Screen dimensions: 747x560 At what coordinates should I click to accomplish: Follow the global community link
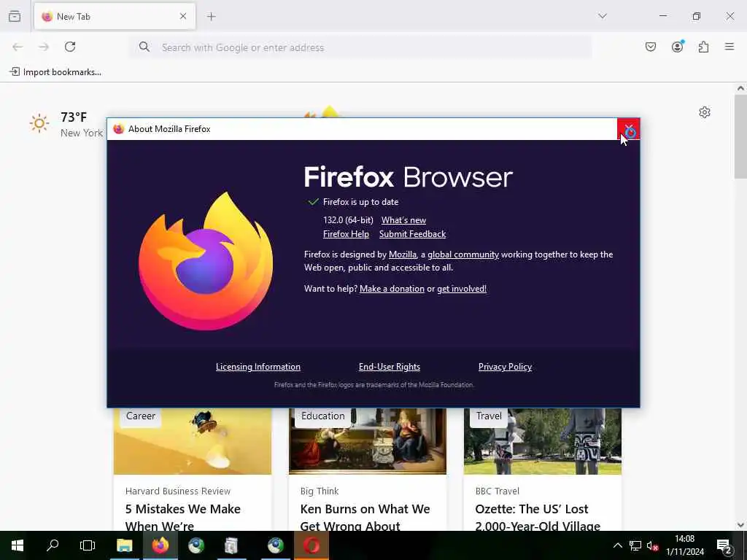pos(463,254)
